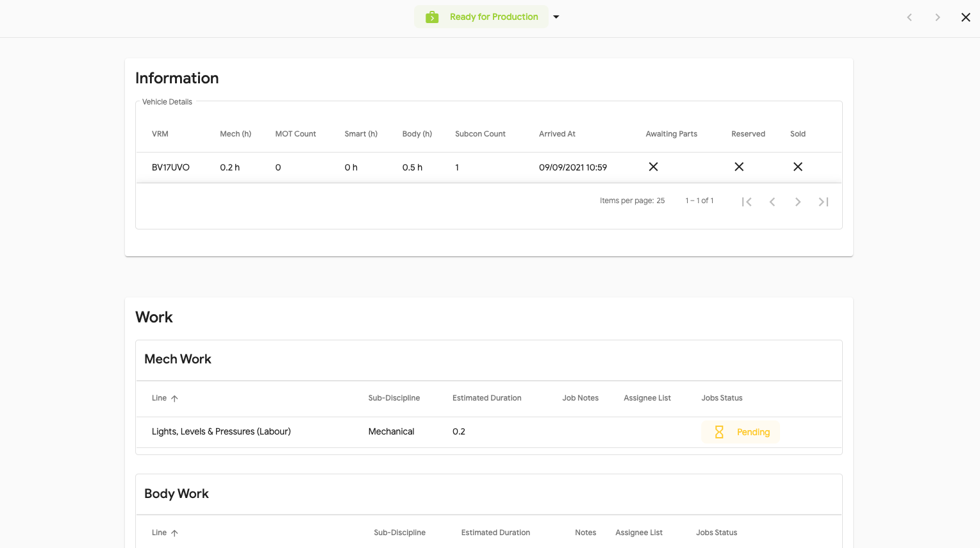Go to next record using top chevron

click(938, 17)
